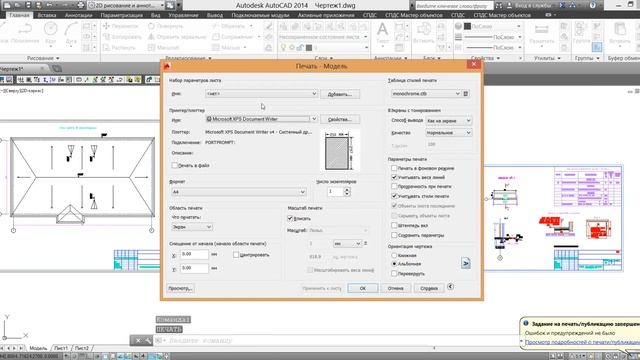
Task: Open the Способ вывода dropdown
Action: pos(449,121)
